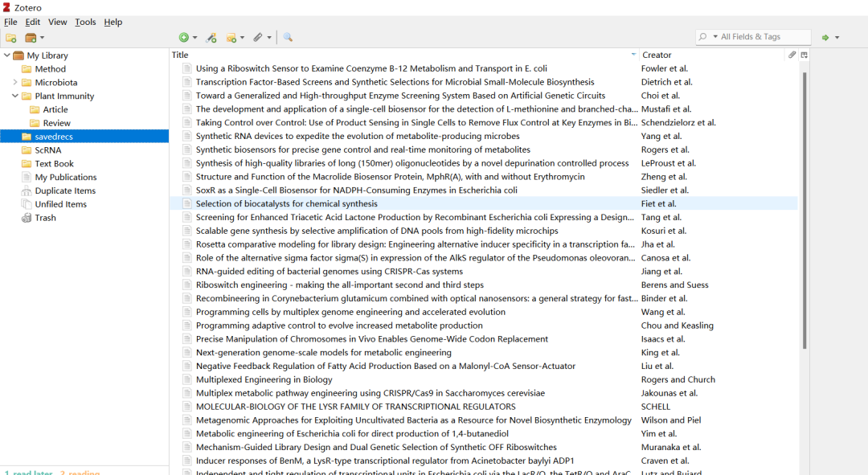This screenshot has width=868, height=475.
Task: Click the green New Item plus icon
Action: point(184,37)
